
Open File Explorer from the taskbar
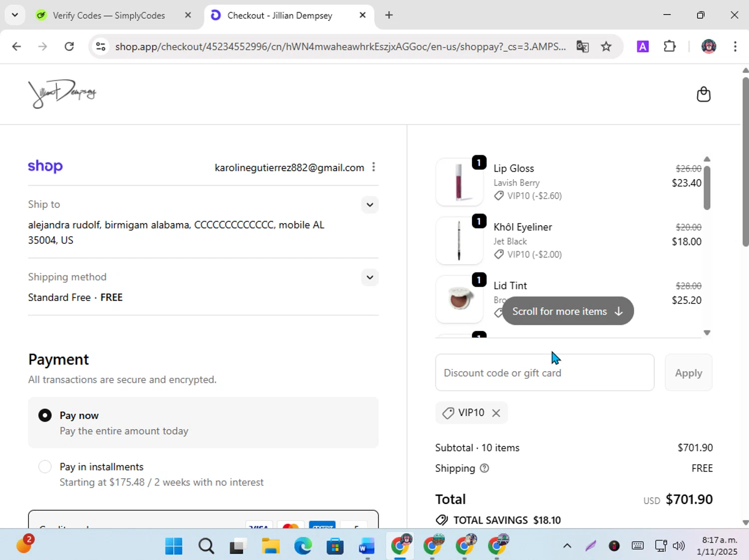tap(270, 546)
